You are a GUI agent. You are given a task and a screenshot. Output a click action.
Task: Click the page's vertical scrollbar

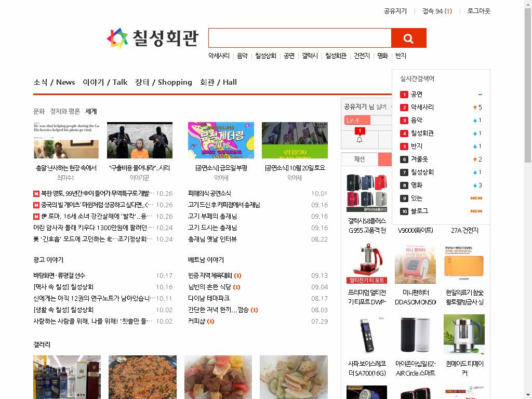[x=528, y=104]
